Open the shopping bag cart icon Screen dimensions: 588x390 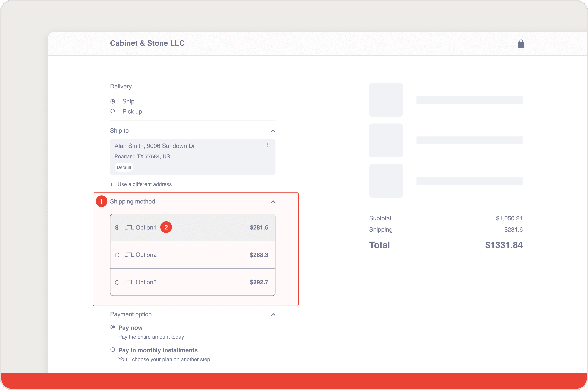[x=521, y=44]
